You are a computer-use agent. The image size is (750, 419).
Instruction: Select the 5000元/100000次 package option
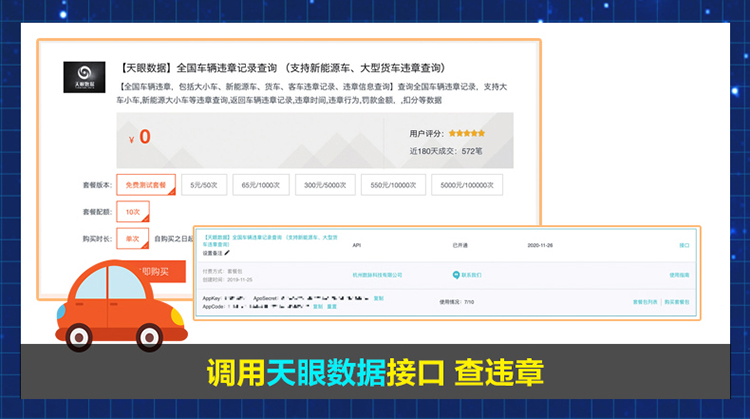point(467,185)
